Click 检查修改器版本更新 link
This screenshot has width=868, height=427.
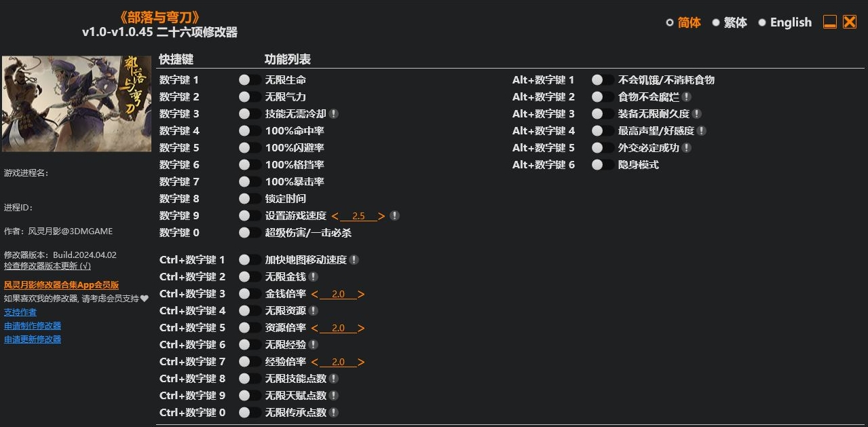click(48, 265)
